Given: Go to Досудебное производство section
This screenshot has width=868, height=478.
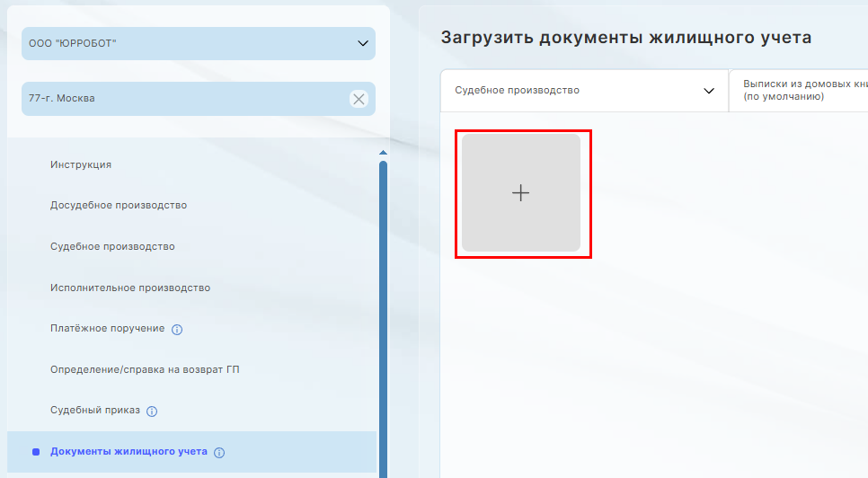Looking at the screenshot, I should point(119,205).
